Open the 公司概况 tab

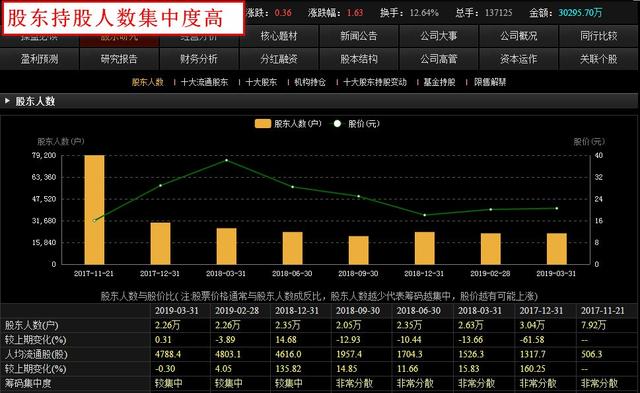(519, 36)
